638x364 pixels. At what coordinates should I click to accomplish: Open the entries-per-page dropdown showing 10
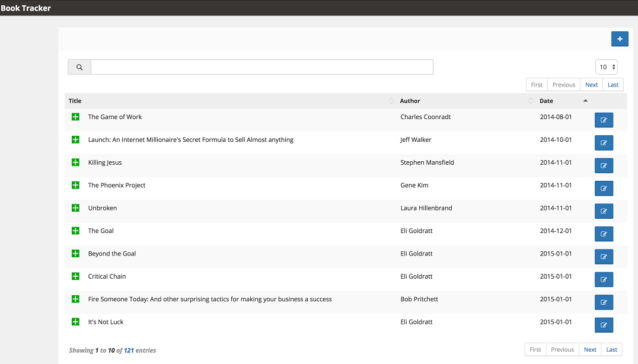coord(606,67)
